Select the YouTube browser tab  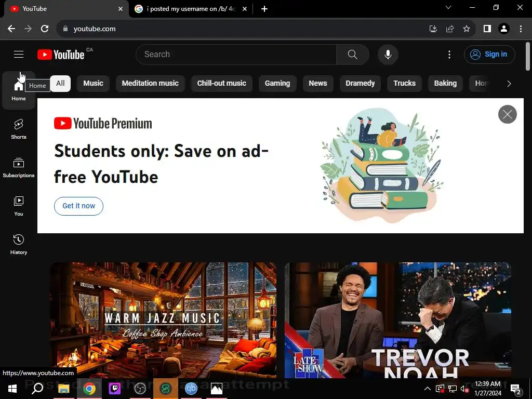[66, 9]
